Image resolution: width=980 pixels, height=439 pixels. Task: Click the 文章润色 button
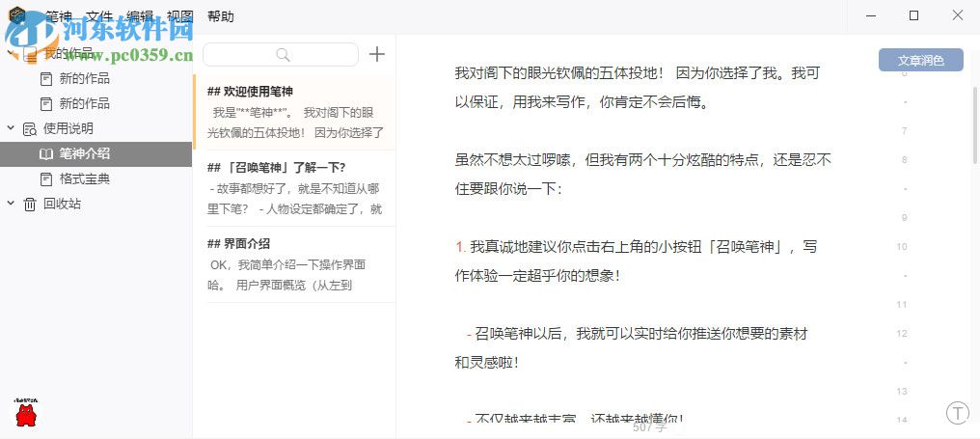[x=920, y=60]
